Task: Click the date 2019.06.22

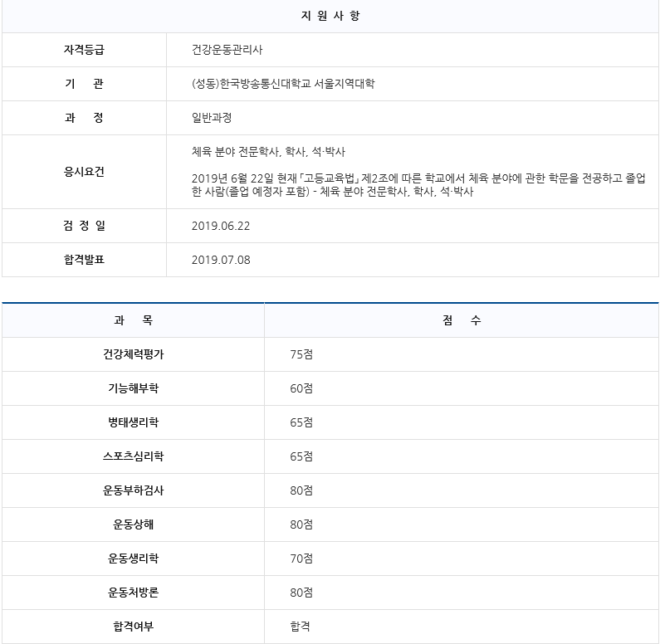Action: tap(221, 226)
